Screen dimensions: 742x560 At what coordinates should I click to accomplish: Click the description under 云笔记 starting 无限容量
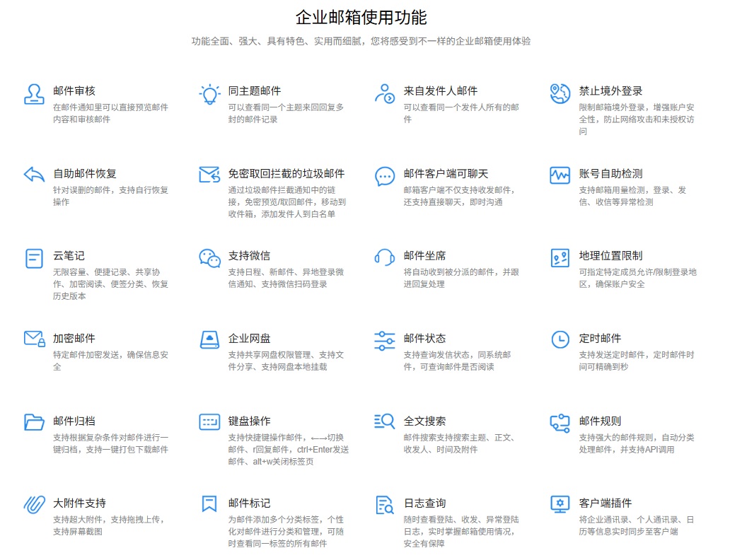(x=111, y=284)
